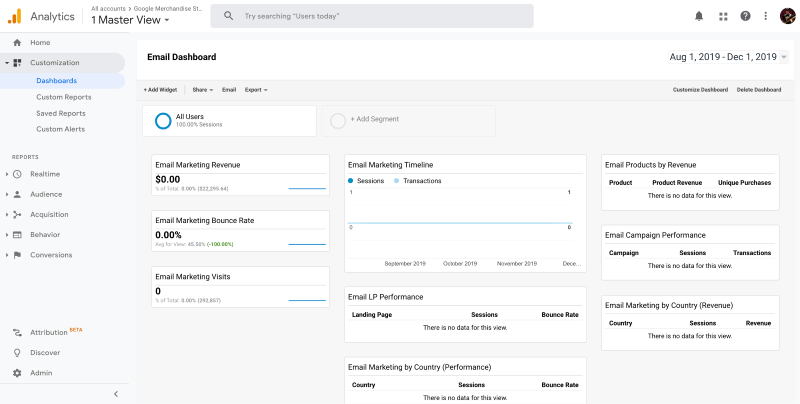Screen dimensions: 800x404
Task: Expand the Behavior reports arrow
Action: click(7, 235)
